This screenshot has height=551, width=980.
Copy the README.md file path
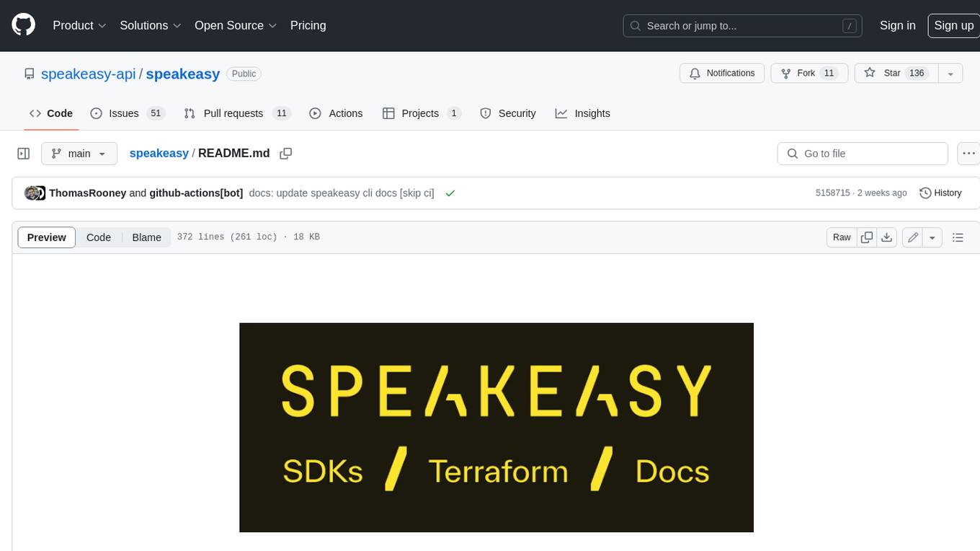coord(286,153)
